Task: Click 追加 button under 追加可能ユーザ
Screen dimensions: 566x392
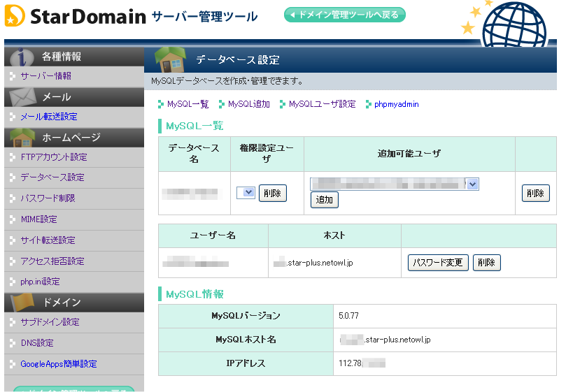Action: tap(325, 200)
